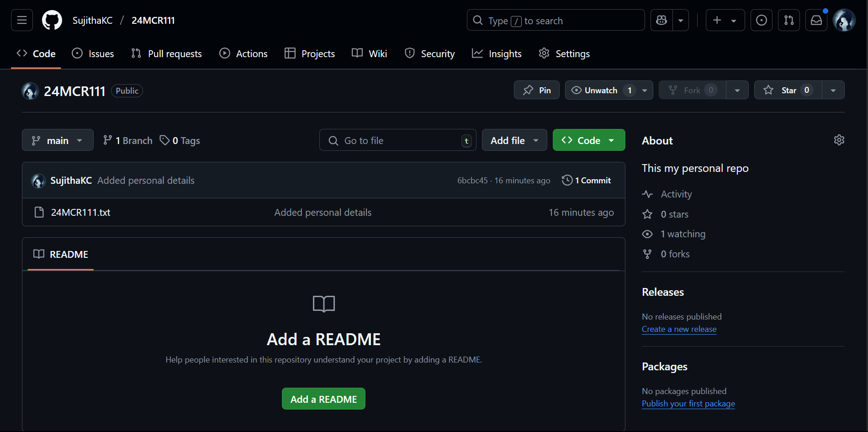The width and height of the screenshot is (868, 432).
Task: Open the green Code clone dropdown
Action: pyautogui.click(x=589, y=140)
